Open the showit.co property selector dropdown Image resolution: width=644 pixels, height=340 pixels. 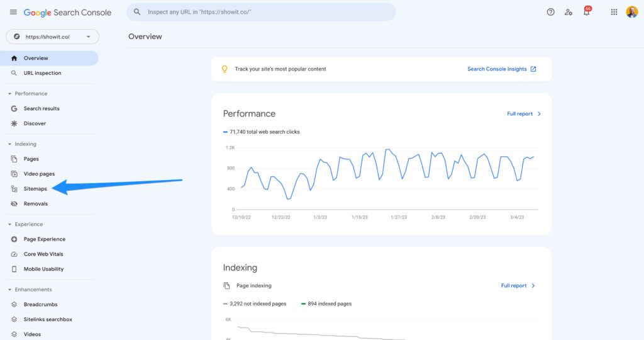(x=52, y=37)
